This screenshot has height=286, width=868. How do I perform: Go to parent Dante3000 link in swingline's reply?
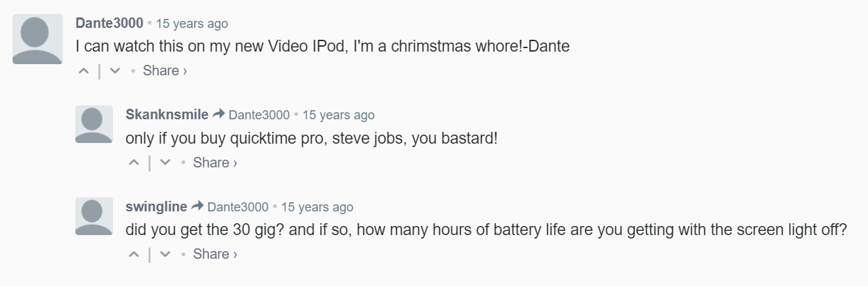(x=238, y=207)
